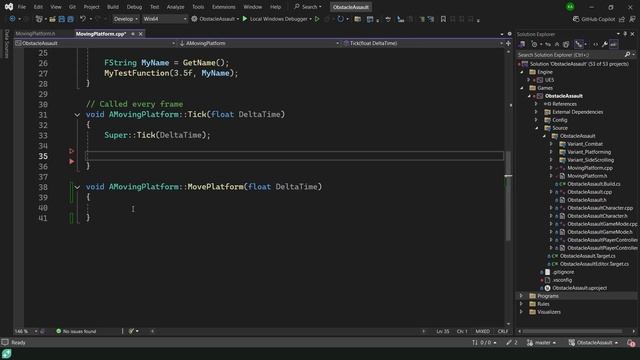
Task: Open the Data Sources side panel tab
Action: [x=6, y=44]
